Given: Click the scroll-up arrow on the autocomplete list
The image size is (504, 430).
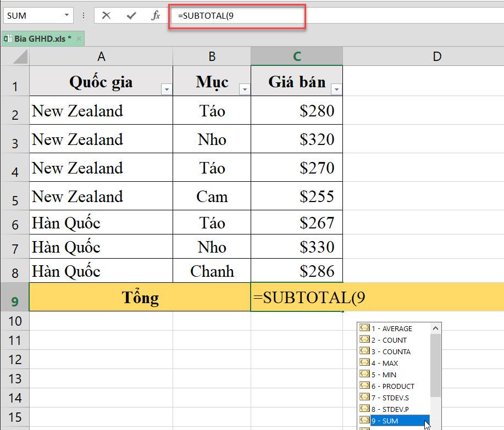Looking at the screenshot, I should 435,327.
